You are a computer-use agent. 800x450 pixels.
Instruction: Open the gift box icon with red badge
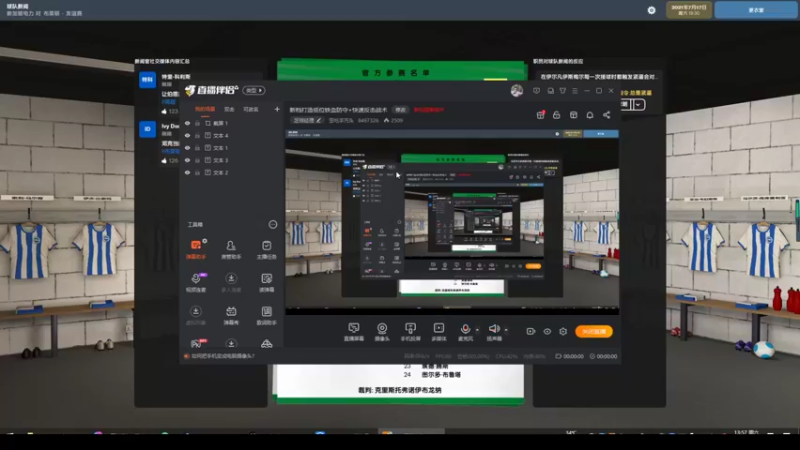coord(540,115)
